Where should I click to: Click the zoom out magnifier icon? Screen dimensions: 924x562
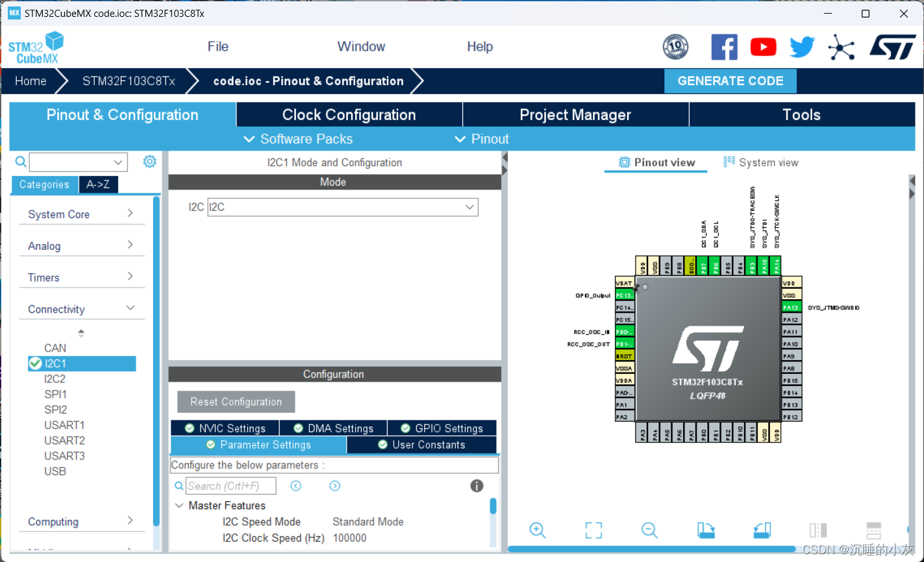click(x=649, y=530)
